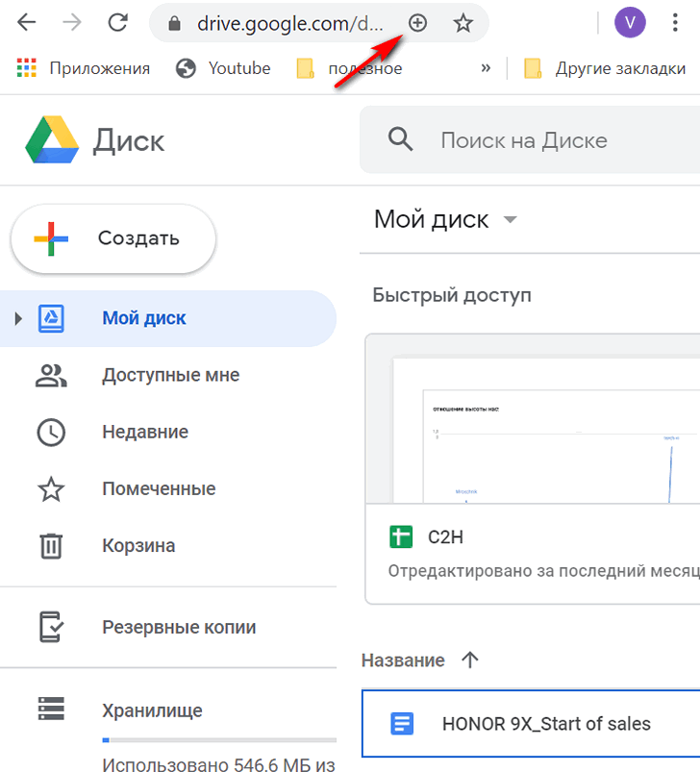This screenshot has width=700, height=772.
Task: Click the Создать button
Action: tap(113, 238)
